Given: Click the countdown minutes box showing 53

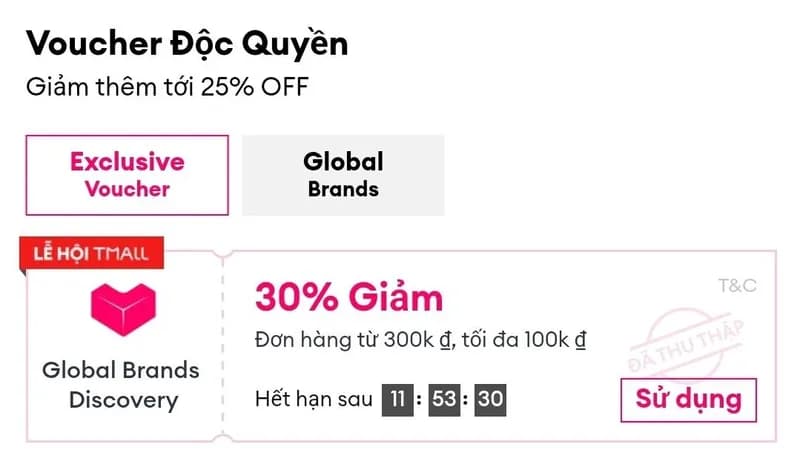Looking at the screenshot, I should (x=444, y=400).
